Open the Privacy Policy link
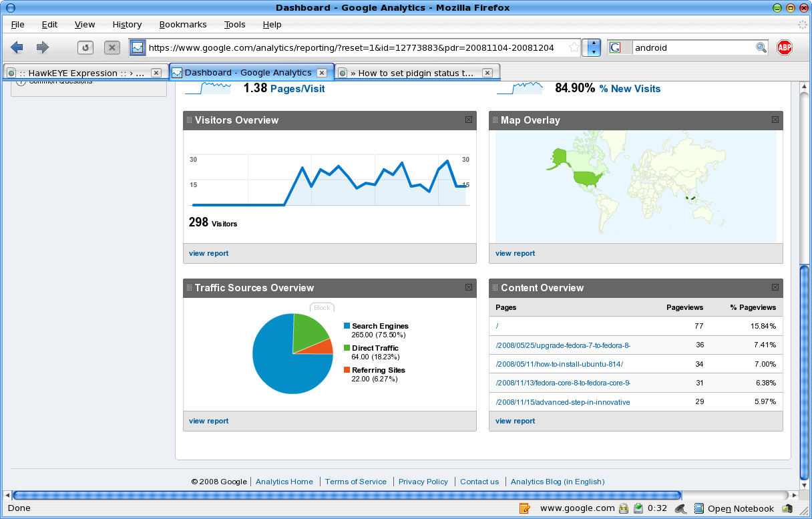Viewport: 812px width, 519px height. 423,482
